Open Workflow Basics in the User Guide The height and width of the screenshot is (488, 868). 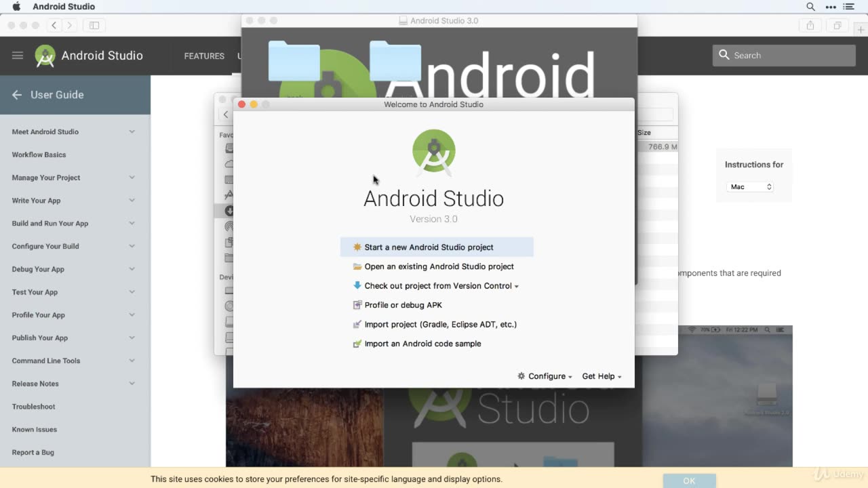point(39,155)
